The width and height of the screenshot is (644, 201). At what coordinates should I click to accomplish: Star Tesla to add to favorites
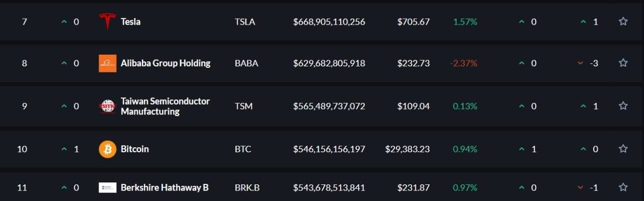[x=623, y=22]
